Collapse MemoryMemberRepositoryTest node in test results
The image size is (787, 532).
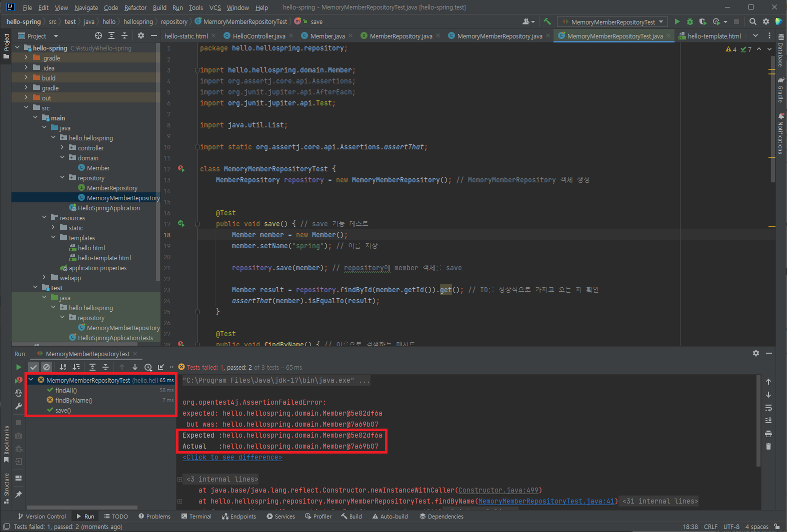click(x=31, y=380)
